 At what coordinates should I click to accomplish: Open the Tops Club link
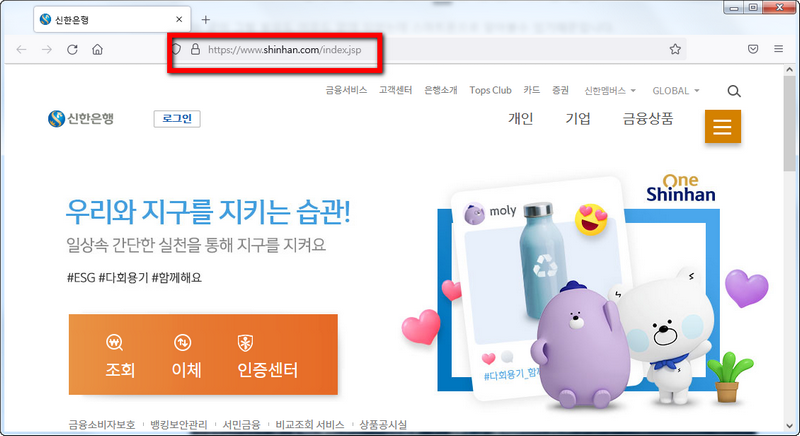click(490, 90)
